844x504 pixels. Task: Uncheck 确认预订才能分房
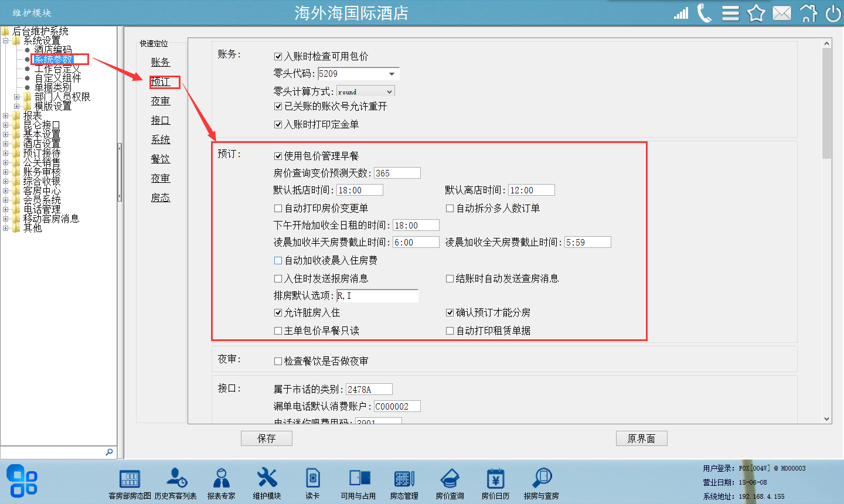coord(450,313)
